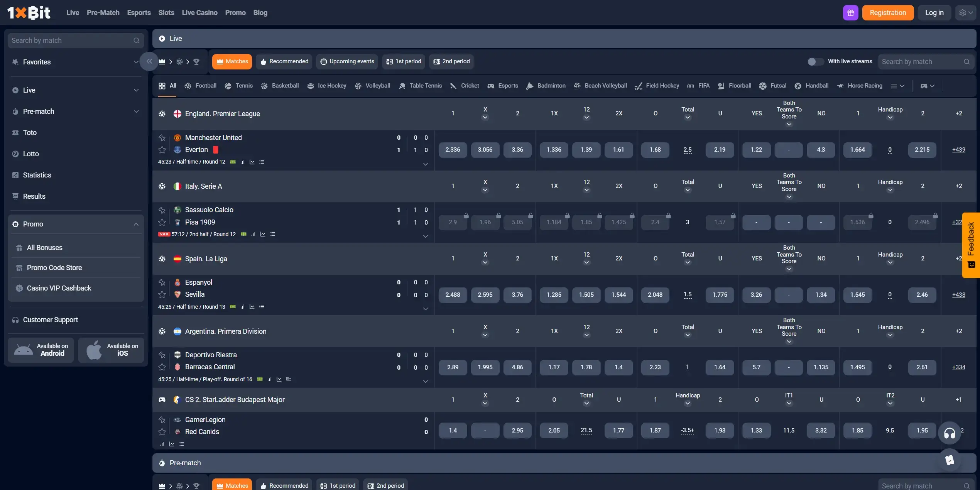Switch to the Upcoming events tab

pos(346,61)
